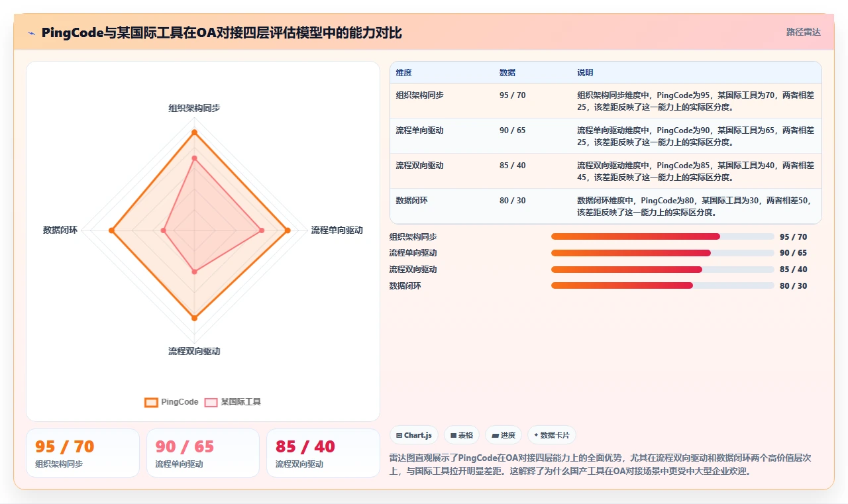Open the 85 / 40 流程双向驱动 card
The image size is (848, 504).
(323, 453)
